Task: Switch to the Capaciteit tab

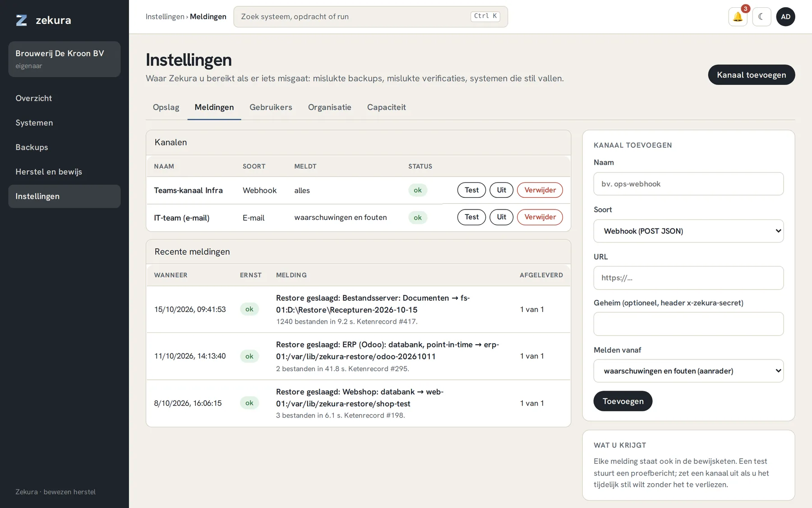Action: point(386,107)
